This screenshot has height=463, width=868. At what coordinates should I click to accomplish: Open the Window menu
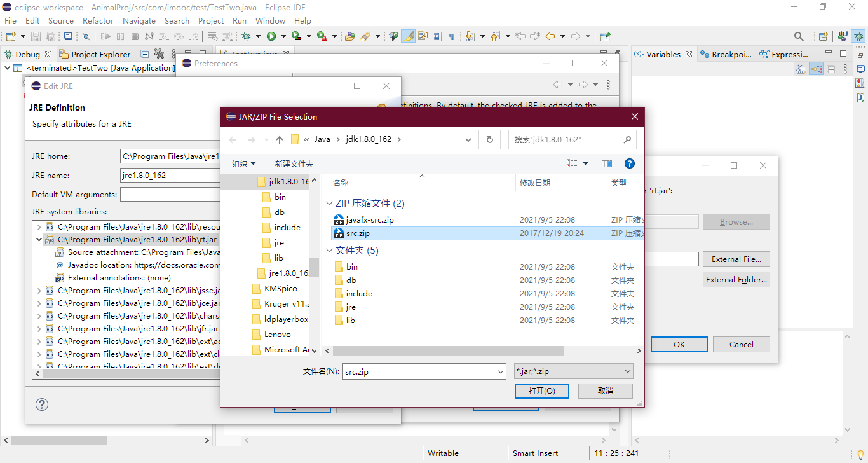coord(271,20)
